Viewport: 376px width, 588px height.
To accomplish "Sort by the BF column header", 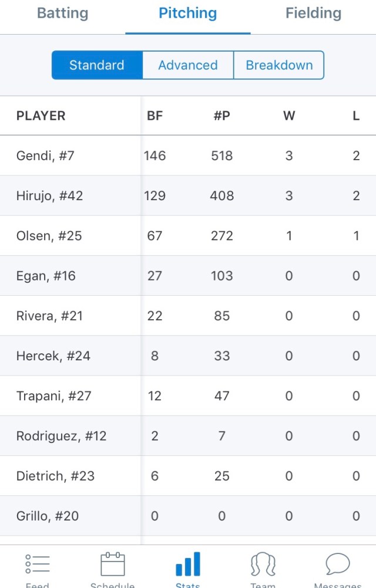I will coord(155,116).
